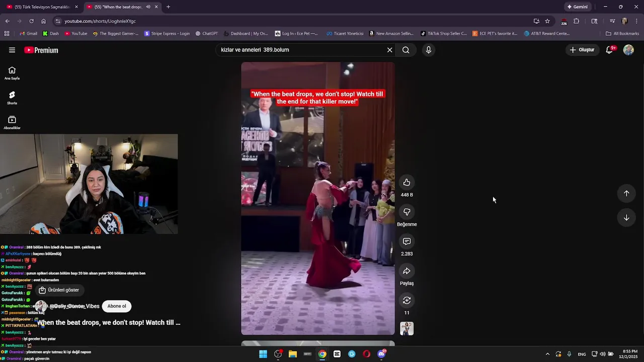Click the Oluştur create button
This screenshot has width=644, height=362.
[582, 50]
